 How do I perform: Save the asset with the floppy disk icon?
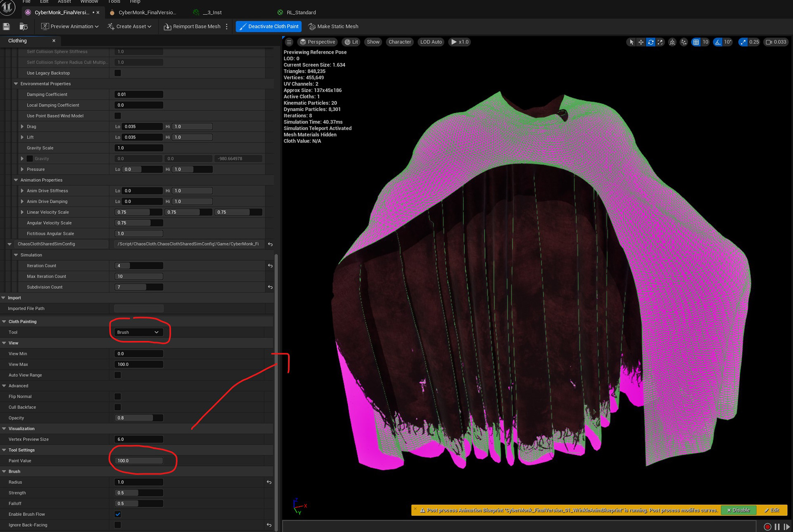click(x=6, y=26)
